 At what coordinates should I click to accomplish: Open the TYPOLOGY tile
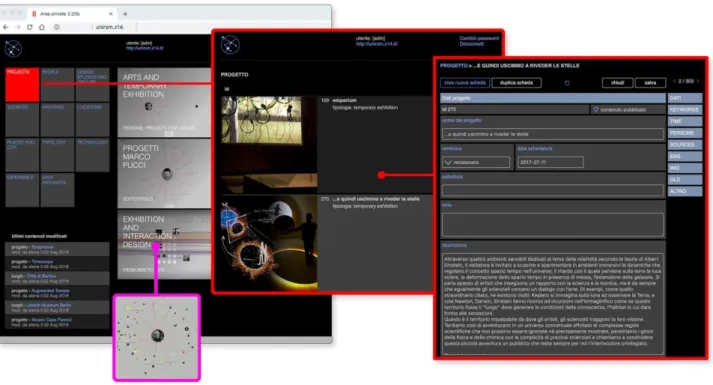[x=57, y=155]
